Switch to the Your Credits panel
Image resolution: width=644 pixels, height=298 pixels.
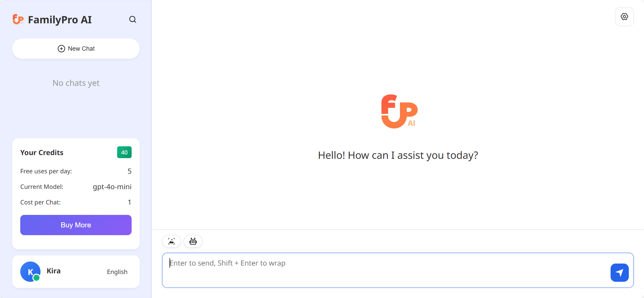tap(42, 152)
